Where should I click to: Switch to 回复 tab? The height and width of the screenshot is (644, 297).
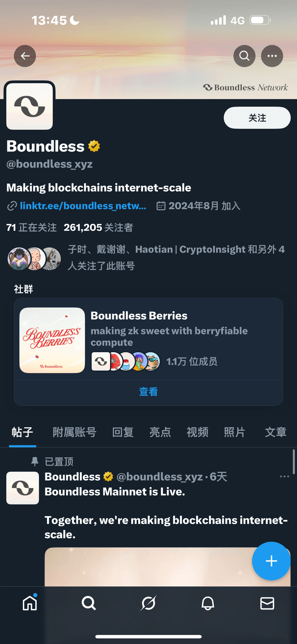(x=123, y=432)
